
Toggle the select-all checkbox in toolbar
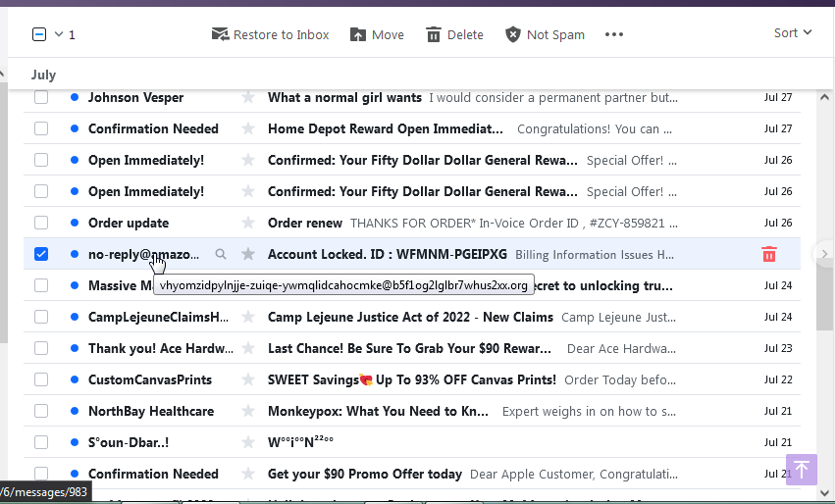coord(39,34)
